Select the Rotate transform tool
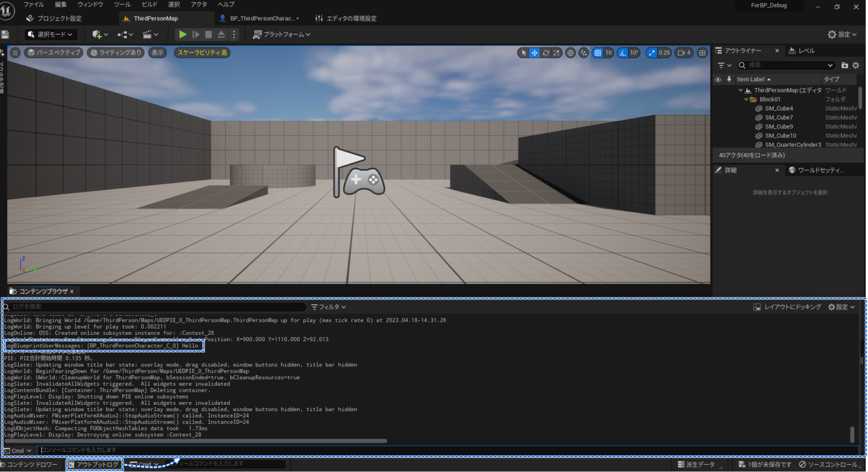 tap(545, 53)
